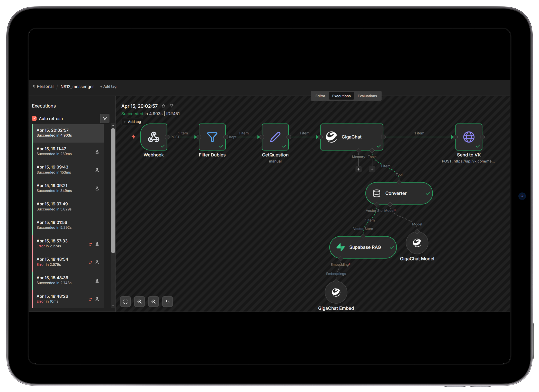Click the NS12_messenger workflow name

(77, 87)
